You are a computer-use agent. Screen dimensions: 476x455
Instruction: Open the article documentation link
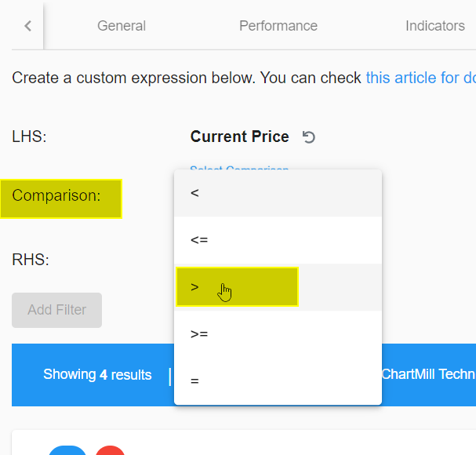(x=421, y=78)
